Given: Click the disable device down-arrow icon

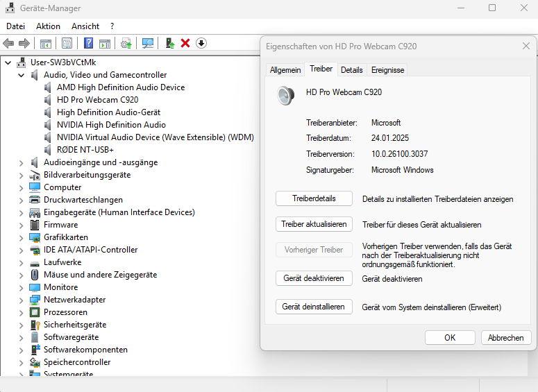Looking at the screenshot, I should tap(201, 43).
